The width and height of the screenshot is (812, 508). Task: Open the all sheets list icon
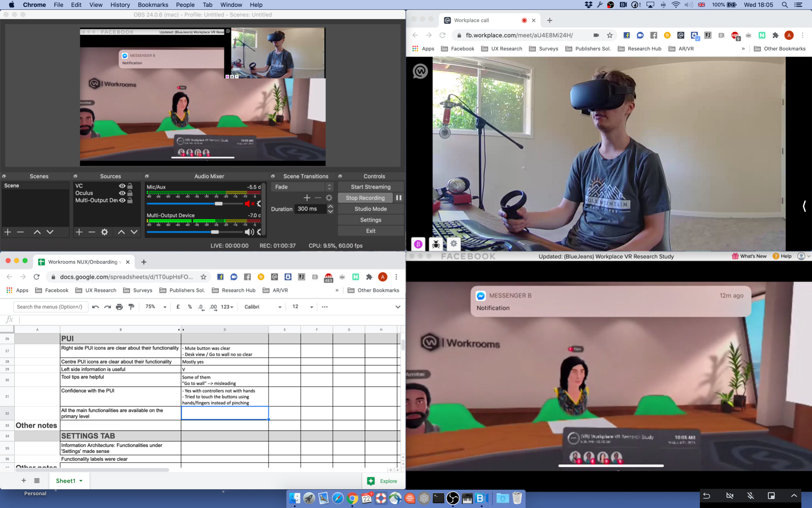point(37,481)
